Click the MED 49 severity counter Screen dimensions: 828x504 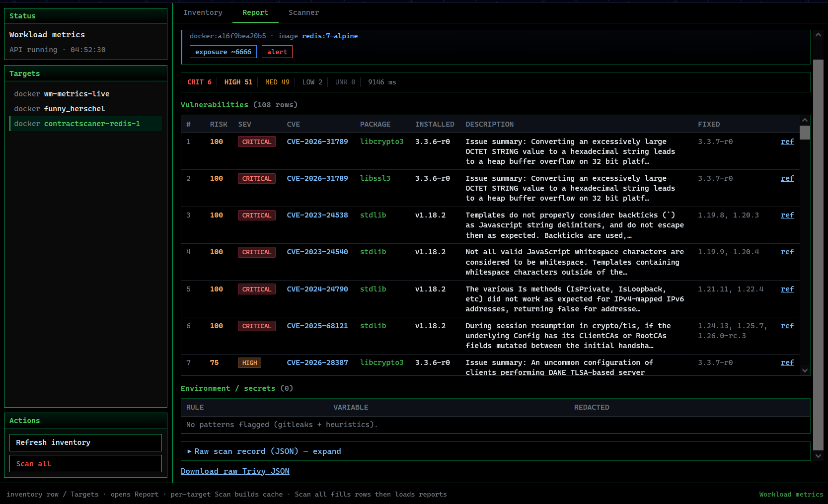pos(277,82)
